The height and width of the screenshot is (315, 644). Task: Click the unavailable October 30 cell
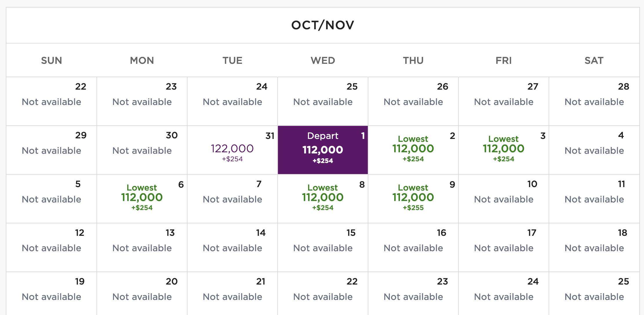[142, 150]
